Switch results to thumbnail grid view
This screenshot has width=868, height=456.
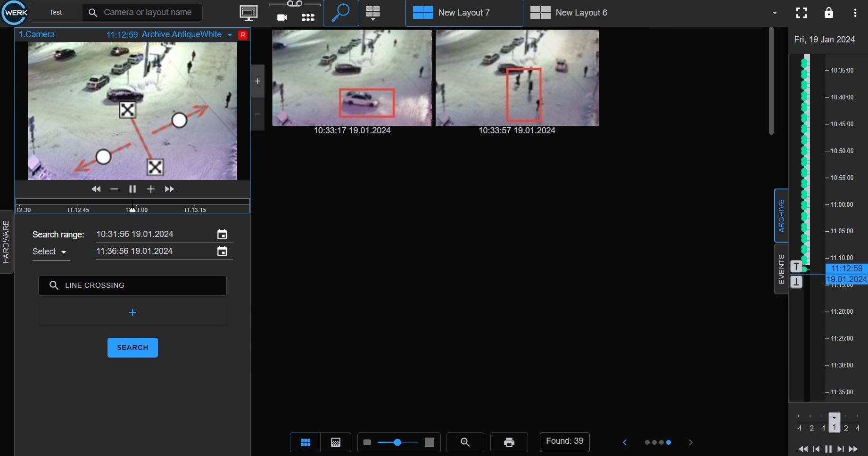click(x=306, y=442)
